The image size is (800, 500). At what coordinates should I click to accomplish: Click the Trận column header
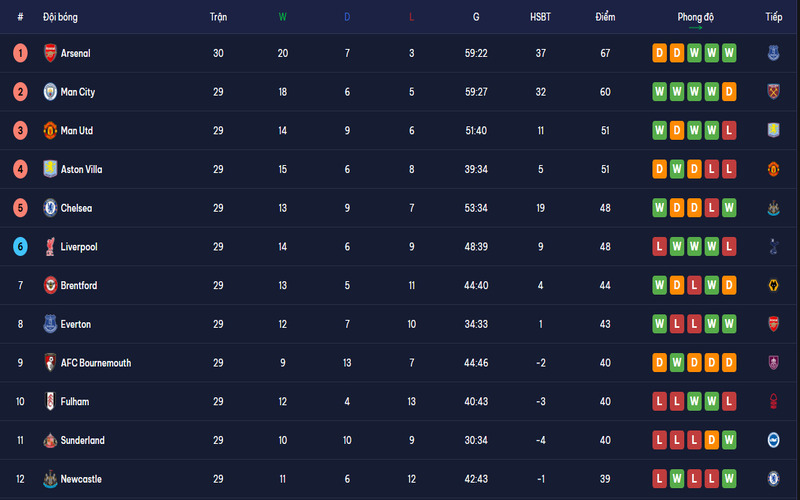(x=218, y=17)
